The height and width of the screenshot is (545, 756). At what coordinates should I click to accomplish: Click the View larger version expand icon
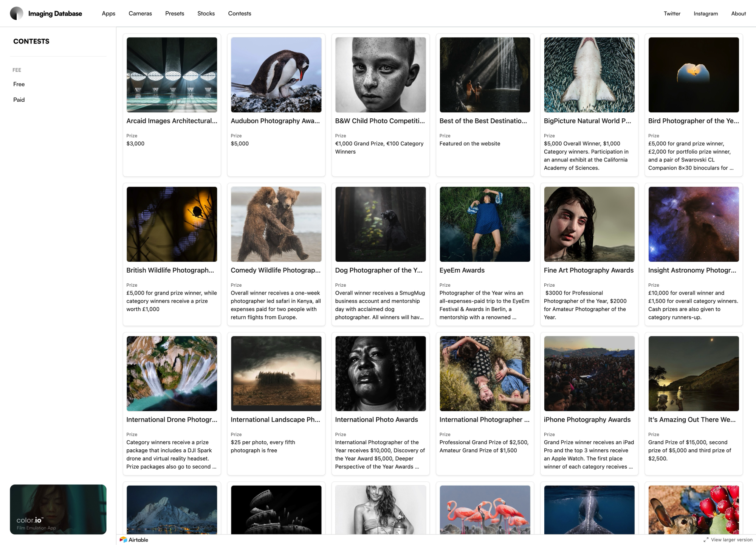pos(706,540)
